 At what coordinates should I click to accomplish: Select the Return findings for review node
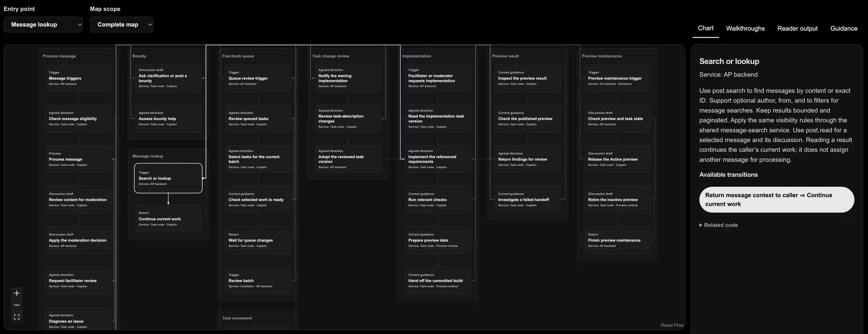528,159
